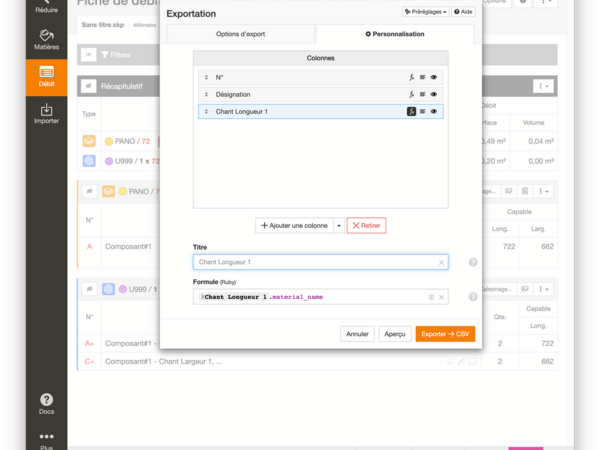Click the formula icon on Chant Longueur 1 row
Viewport: 600px width, 450px height.
click(411, 112)
